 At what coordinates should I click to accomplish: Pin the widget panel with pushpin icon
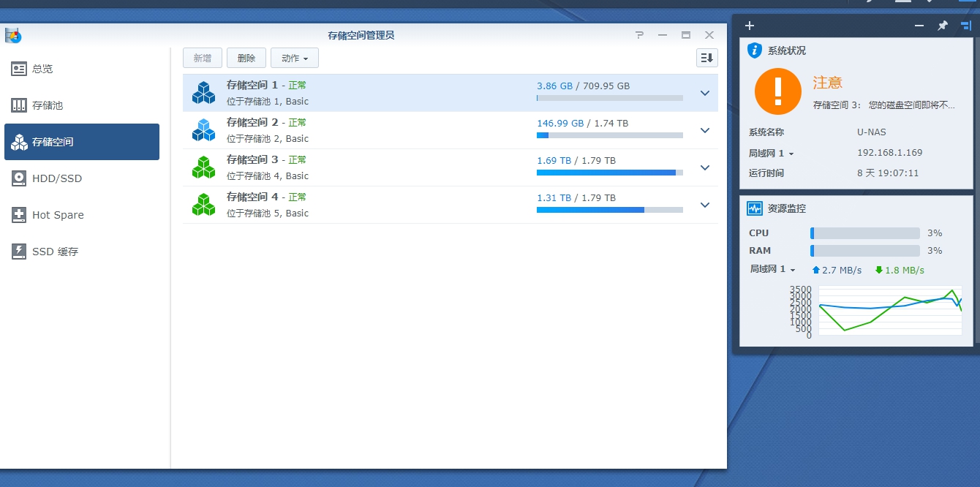(942, 26)
